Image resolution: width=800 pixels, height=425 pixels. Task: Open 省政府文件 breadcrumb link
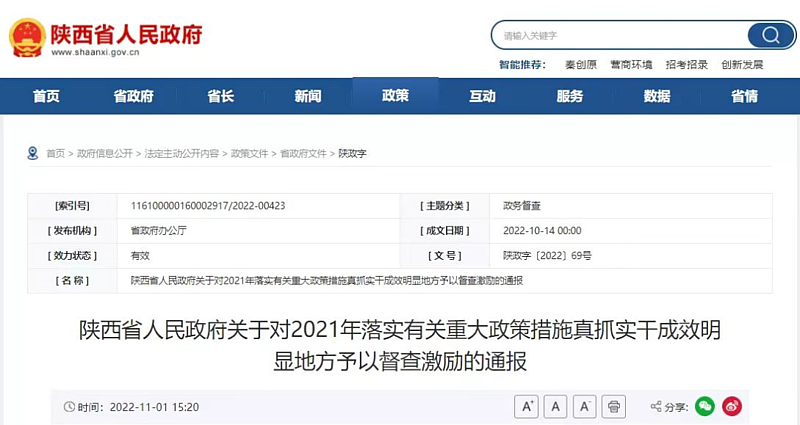pos(303,154)
